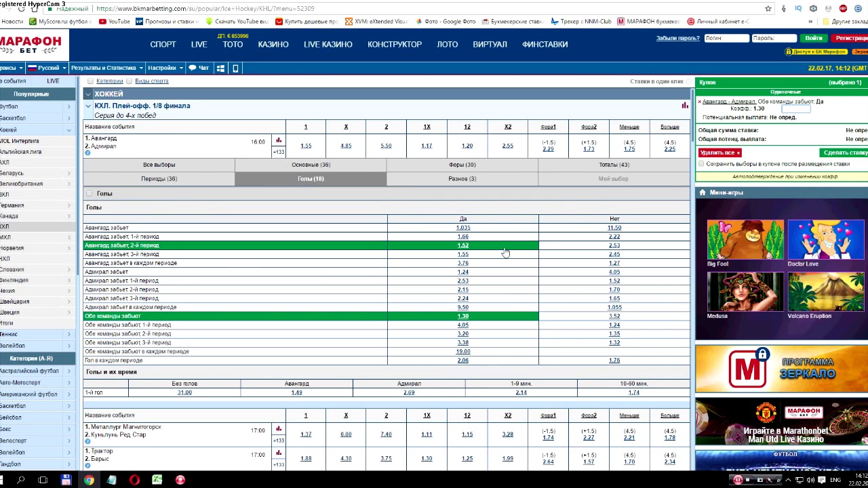Open the КАЗИНО menu item
Screen dimensions: 868x488
click(273, 44)
